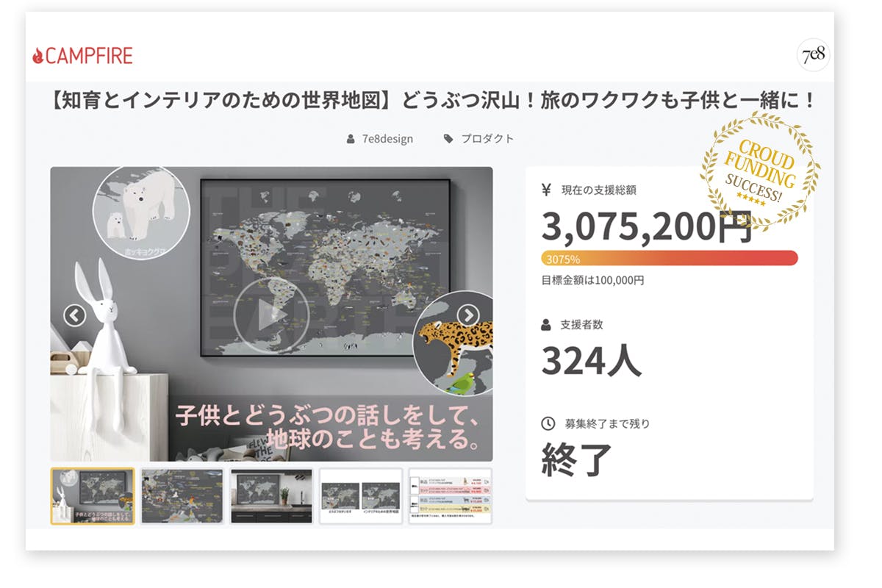This screenshot has height=588, width=882.
Task: Click the 3075% funding progress bar
Action: click(x=669, y=258)
